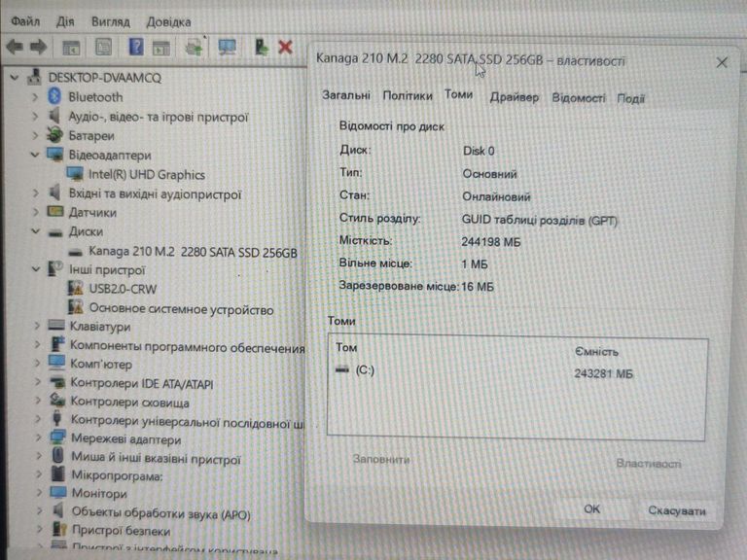Image resolution: width=747 pixels, height=560 pixels.
Task: Click the Мережеві адаптери network icon
Action: 57,437
